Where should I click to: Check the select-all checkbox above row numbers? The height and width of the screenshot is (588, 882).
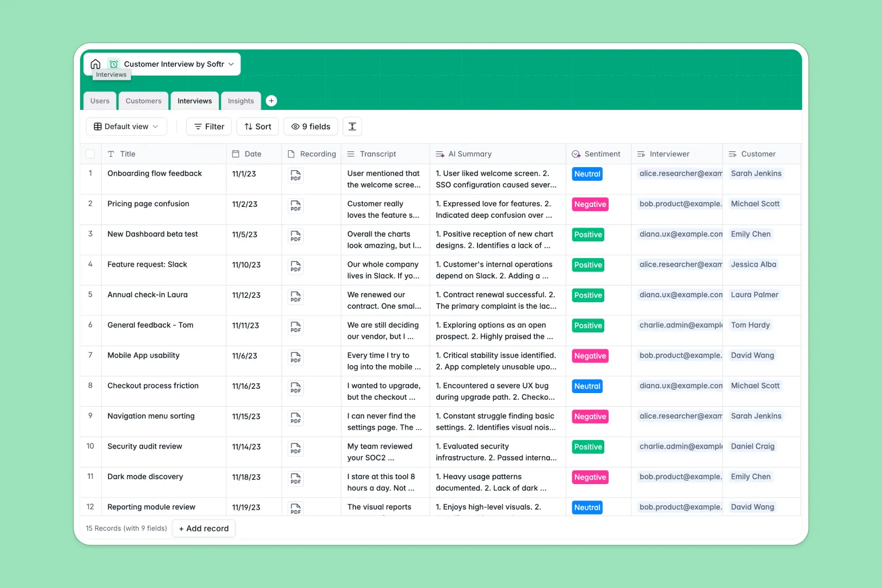[90, 154]
